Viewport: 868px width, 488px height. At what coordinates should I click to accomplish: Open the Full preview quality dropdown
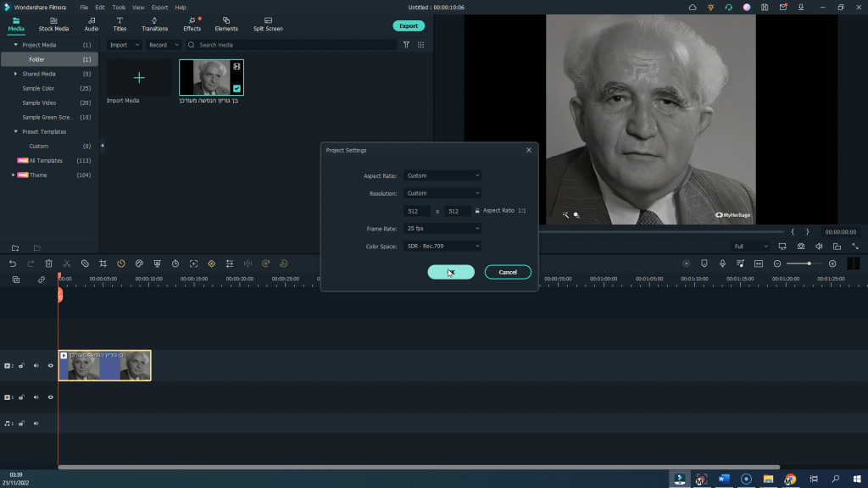pyautogui.click(x=750, y=247)
